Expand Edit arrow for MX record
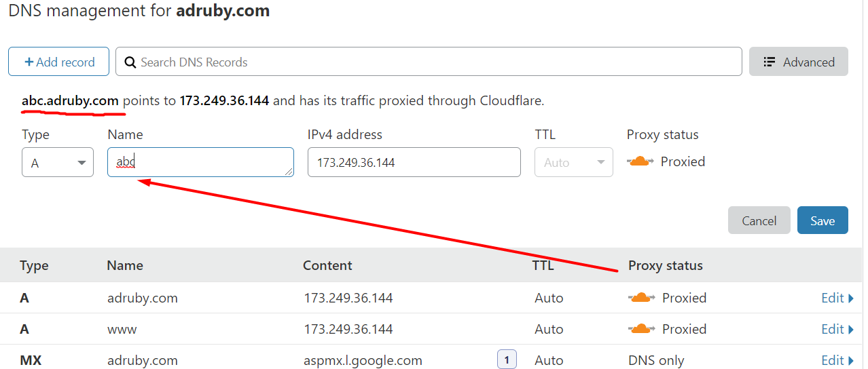 pyautogui.click(x=851, y=360)
